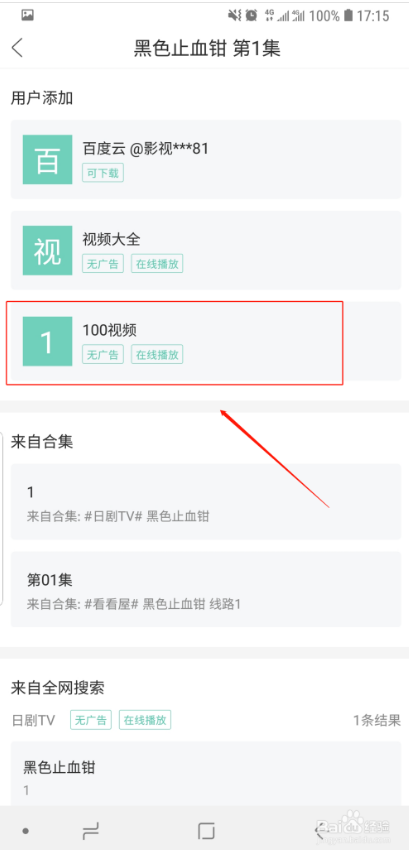Screen dimensions: 409x850
Task: Tap the 1条结果 count label
Action: point(377,720)
